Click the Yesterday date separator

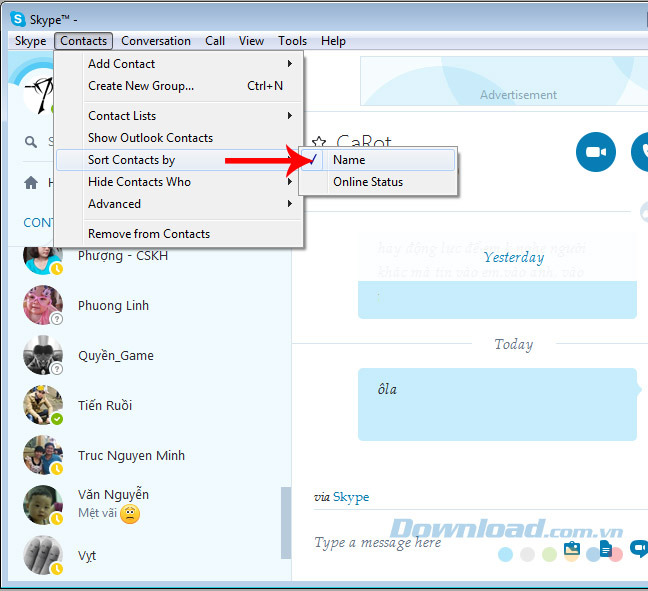point(514,257)
